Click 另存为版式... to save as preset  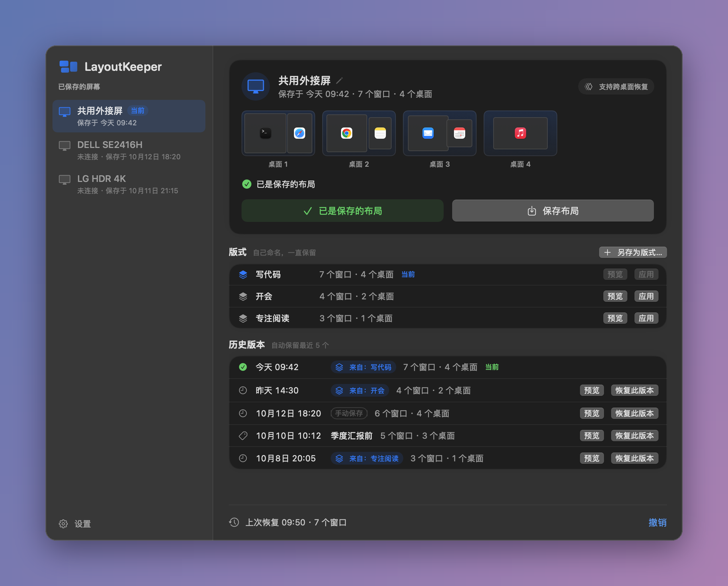(x=633, y=252)
